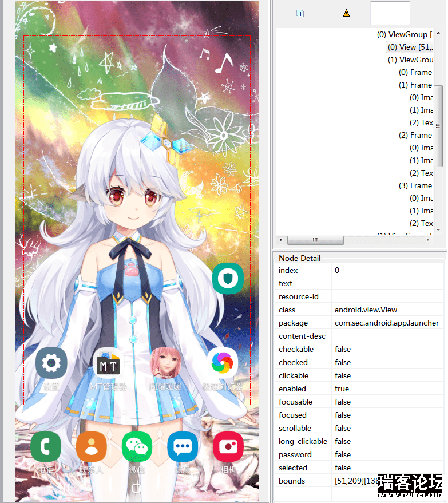Click the Expand All tree toolbar icon
The height and width of the screenshot is (503, 448).
[300, 14]
